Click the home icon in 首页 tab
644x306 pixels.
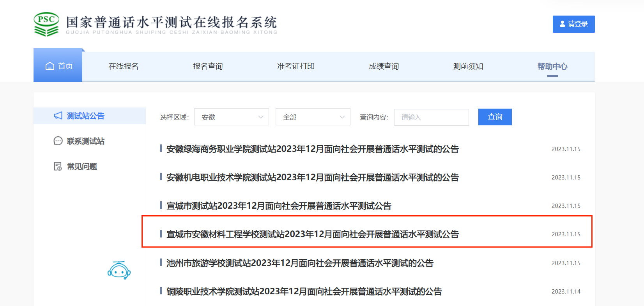coord(50,66)
